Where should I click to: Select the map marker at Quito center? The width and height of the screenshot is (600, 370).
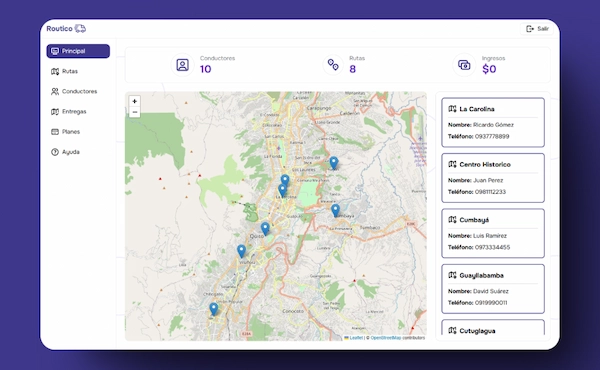tap(265, 229)
